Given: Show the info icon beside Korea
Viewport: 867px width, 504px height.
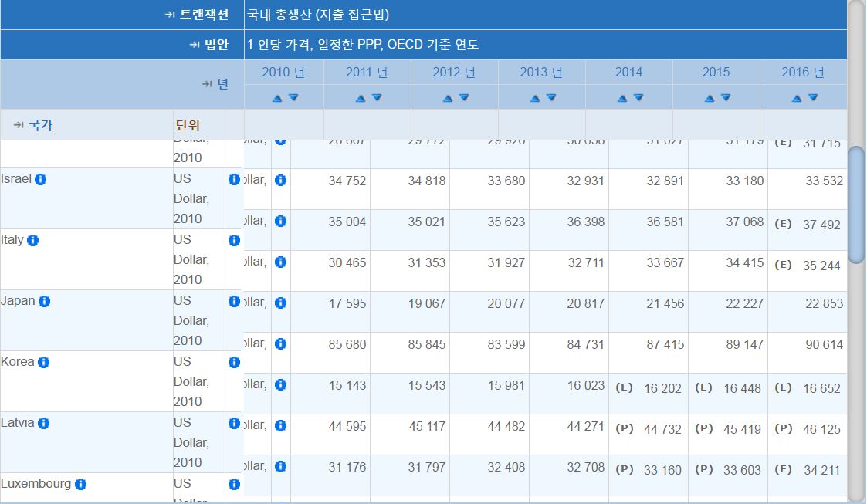Looking at the screenshot, I should [x=44, y=362].
